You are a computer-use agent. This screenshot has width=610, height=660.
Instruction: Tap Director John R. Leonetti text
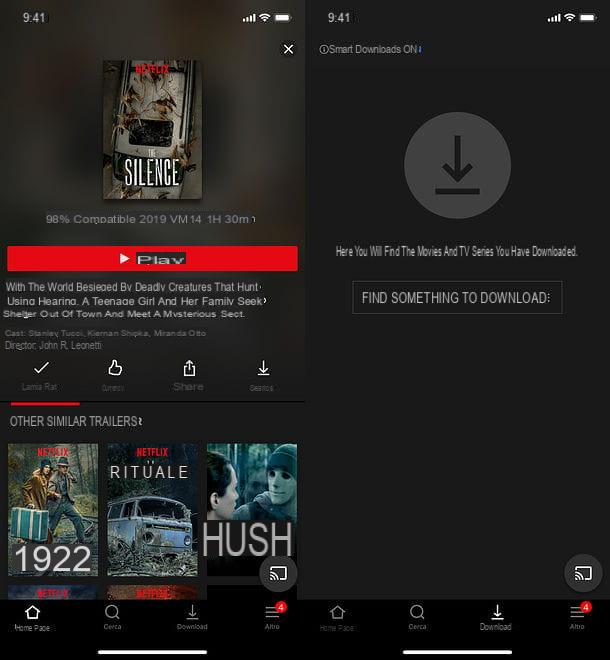click(53, 346)
